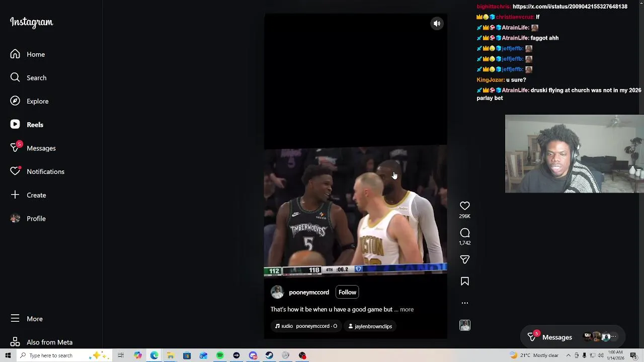The image size is (644, 362).
Task: Click the 296K likes count
Action: pyautogui.click(x=465, y=216)
